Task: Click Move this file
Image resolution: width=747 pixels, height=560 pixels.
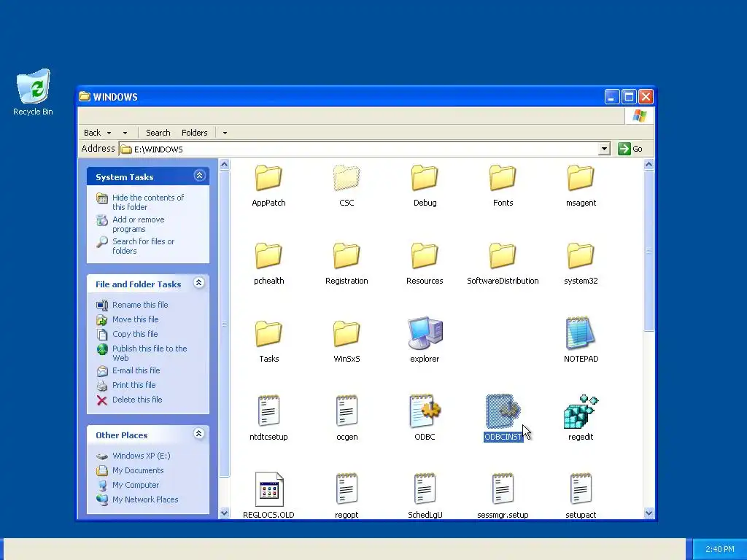Action: 135,319
